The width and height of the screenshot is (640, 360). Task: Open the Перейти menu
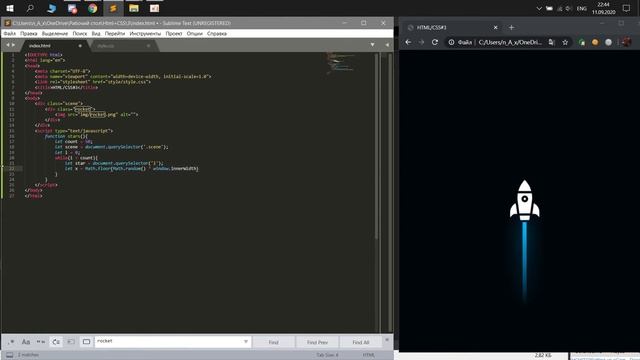pyautogui.click(x=115, y=33)
